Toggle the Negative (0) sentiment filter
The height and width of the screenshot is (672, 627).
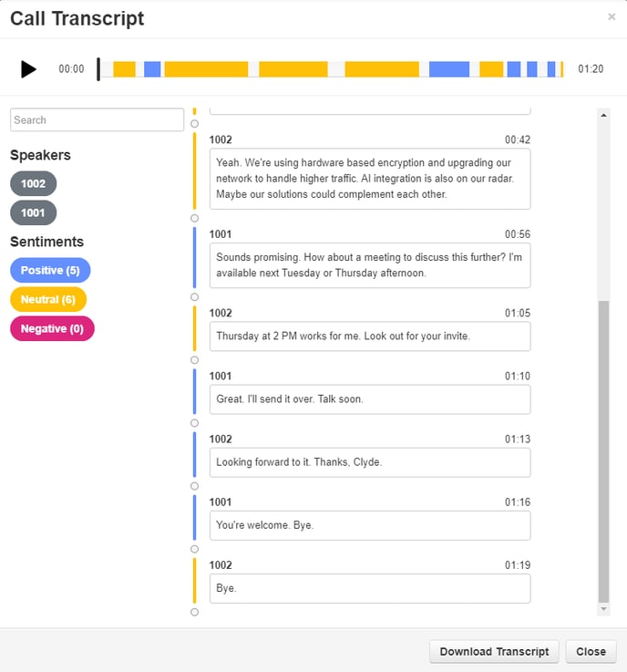click(x=52, y=328)
